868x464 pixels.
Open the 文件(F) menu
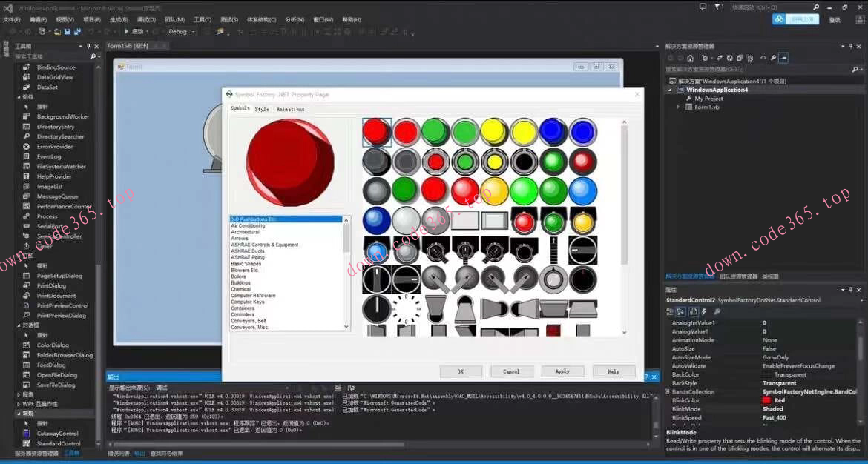point(12,19)
